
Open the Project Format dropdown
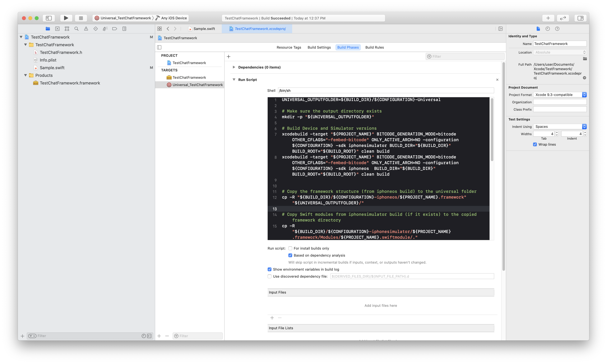560,95
